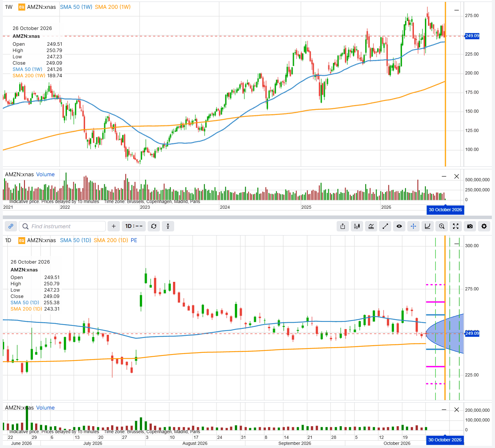
Task: Click the Volume label on the daily volume panel
Action: coord(45,408)
